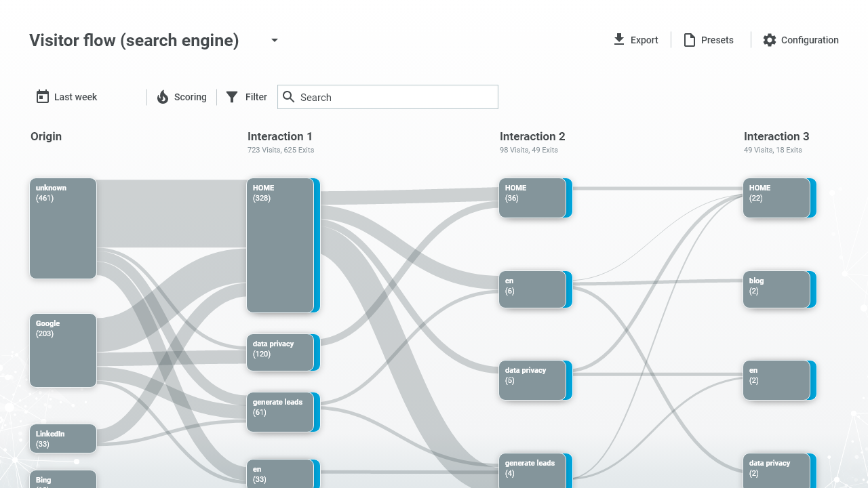Click blue exit bar of HOME (36)

[x=569, y=198]
